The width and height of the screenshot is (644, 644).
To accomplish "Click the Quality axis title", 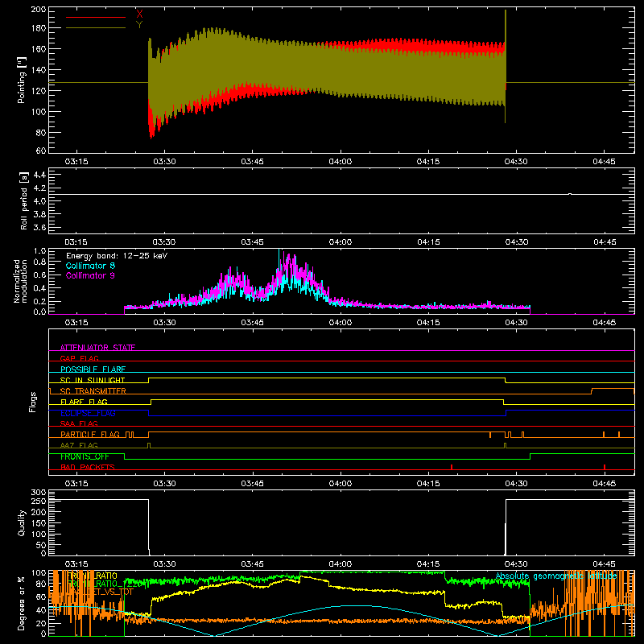I will pos(22,522).
